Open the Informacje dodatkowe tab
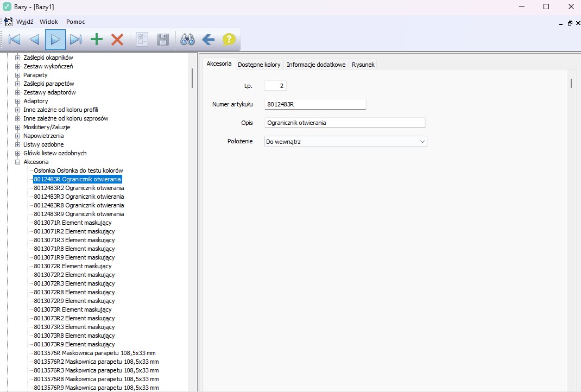Image resolution: width=581 pixels, height=392 pixels. pyautogui.click(x=316, y=65)
